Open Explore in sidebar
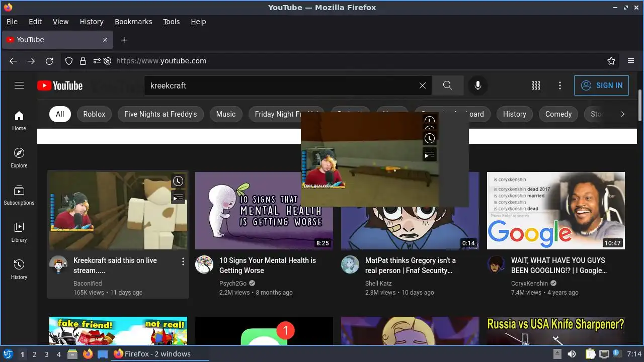The image size is (644, 362). pos(19,158)
